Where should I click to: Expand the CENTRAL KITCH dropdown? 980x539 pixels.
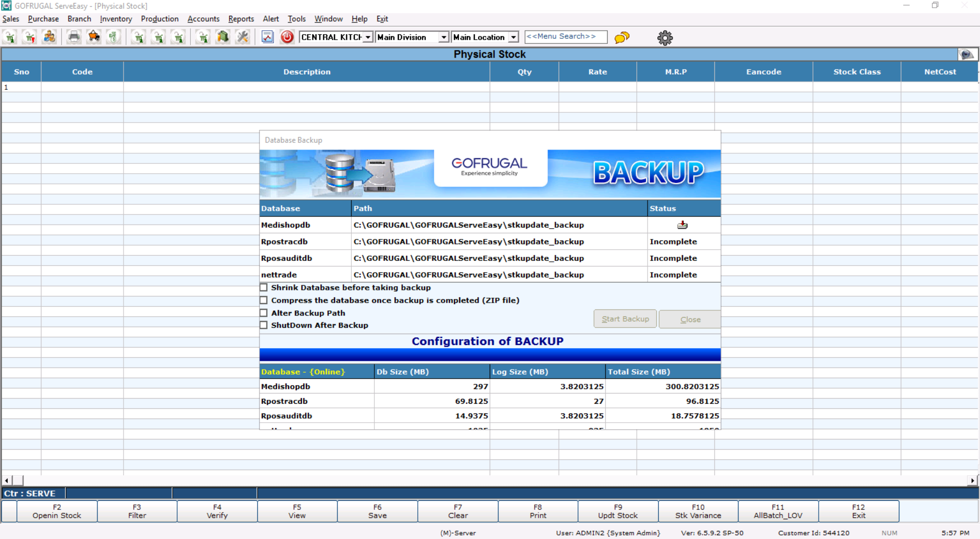[368, 37]
